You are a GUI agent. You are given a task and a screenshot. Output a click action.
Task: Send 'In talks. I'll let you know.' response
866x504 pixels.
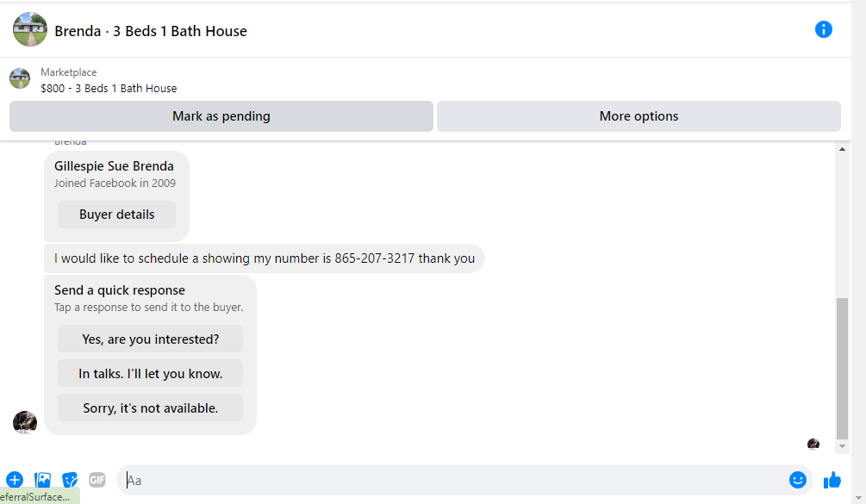tap(150, 374)
